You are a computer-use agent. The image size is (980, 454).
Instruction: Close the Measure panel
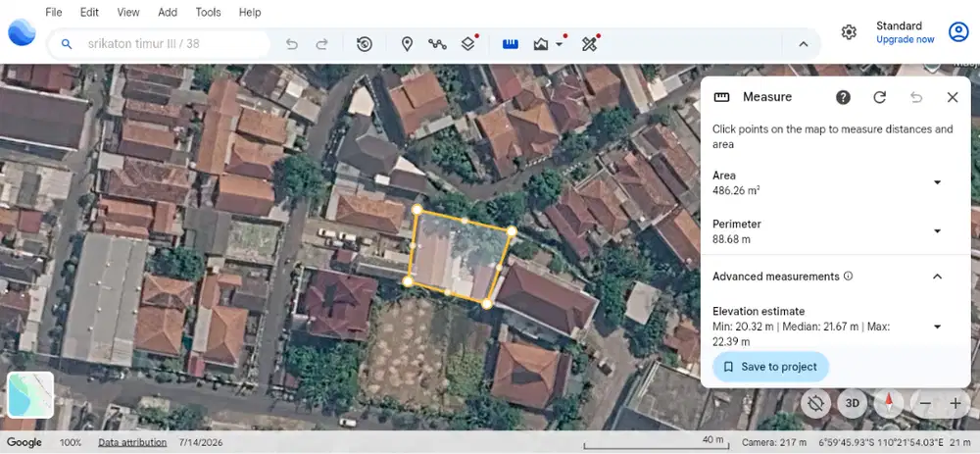[x=953, y=97]
